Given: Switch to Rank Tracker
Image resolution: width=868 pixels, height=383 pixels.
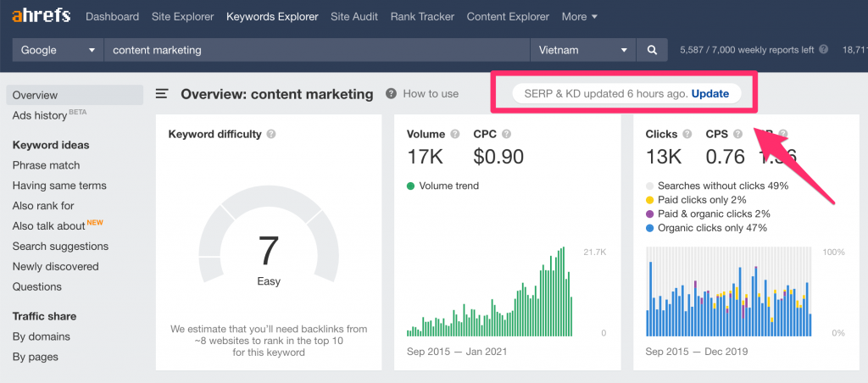Looking at the screenshot, I should (x=422, y=17).
